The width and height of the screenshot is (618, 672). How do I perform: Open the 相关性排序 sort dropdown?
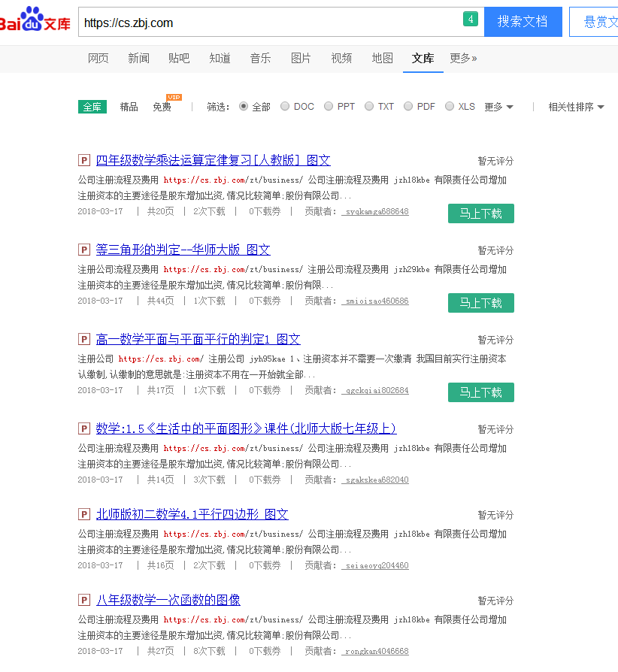click(x=576, y=107)
